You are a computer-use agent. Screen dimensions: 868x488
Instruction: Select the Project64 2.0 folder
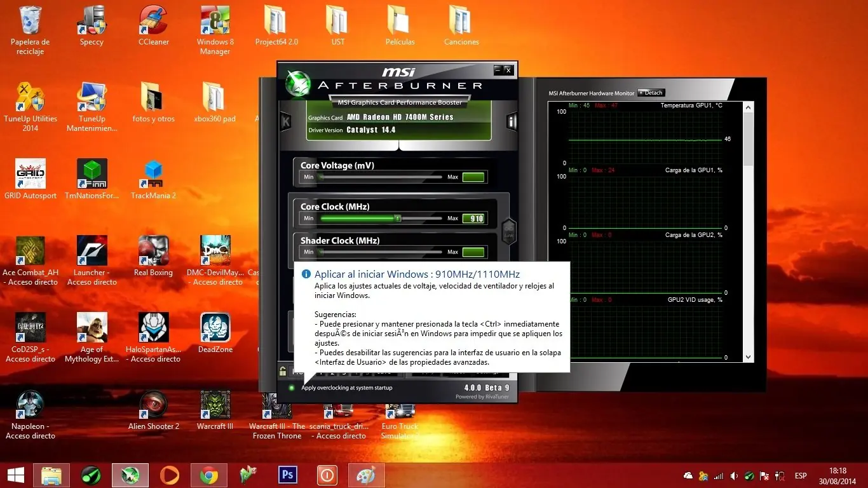(x=276, y=26)
